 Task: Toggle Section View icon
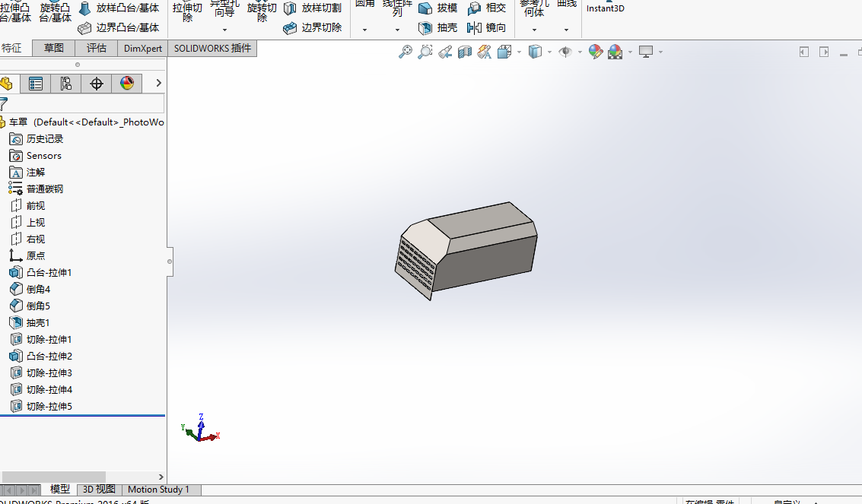(x=465, y=52)
